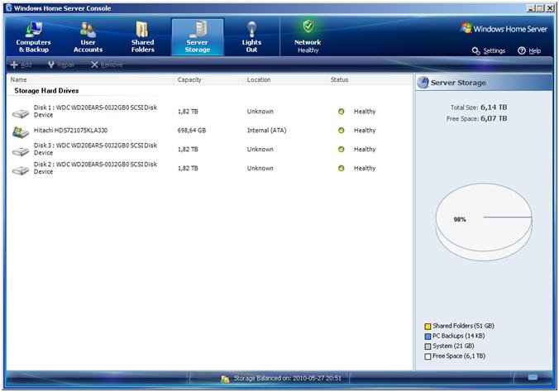Select the Disk 2 WDC WD20EARS row text

pos(95,168)
